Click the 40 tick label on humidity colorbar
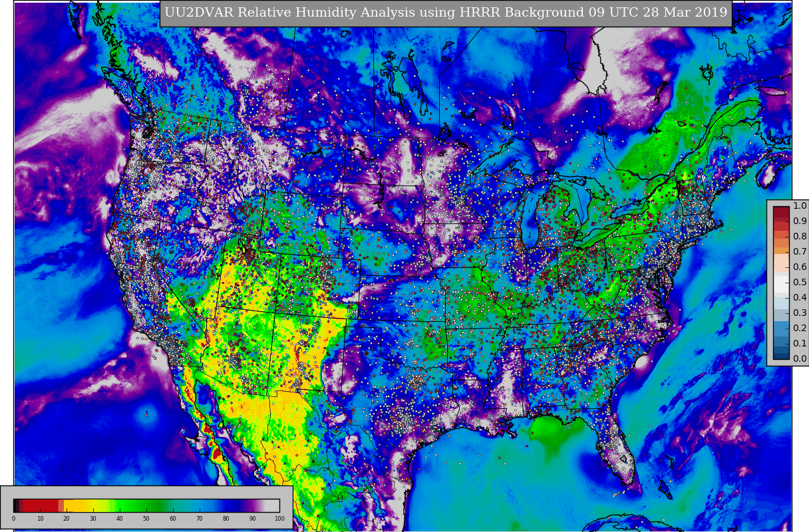The height and width of the screenshot is (532, 809). pyautogui.click(x=120, y=519)
